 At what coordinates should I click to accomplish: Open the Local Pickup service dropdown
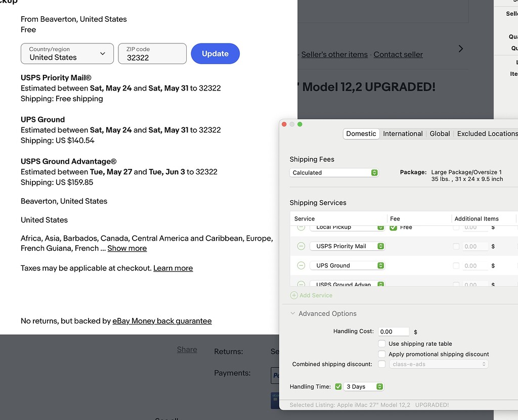(347, 227)
